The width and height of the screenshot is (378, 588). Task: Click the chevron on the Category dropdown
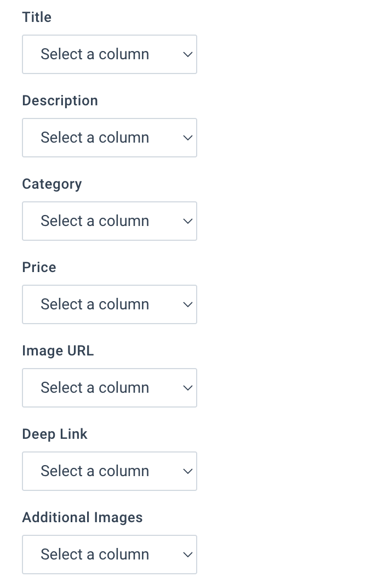point(187,221)
